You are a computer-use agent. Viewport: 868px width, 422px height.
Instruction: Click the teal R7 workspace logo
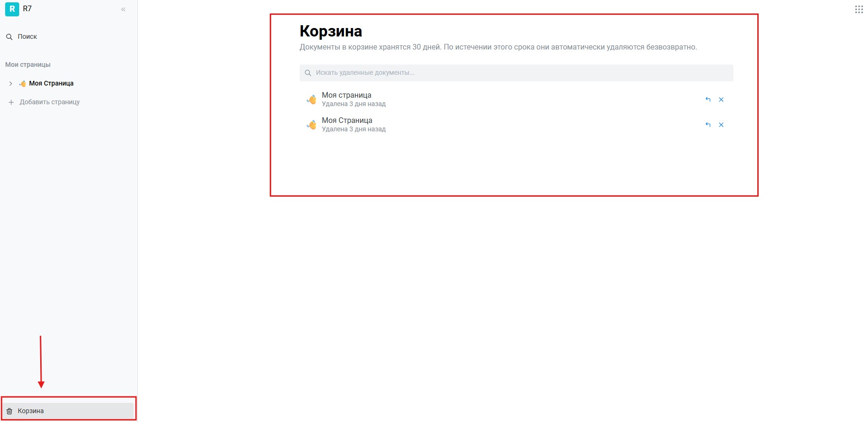12,9
